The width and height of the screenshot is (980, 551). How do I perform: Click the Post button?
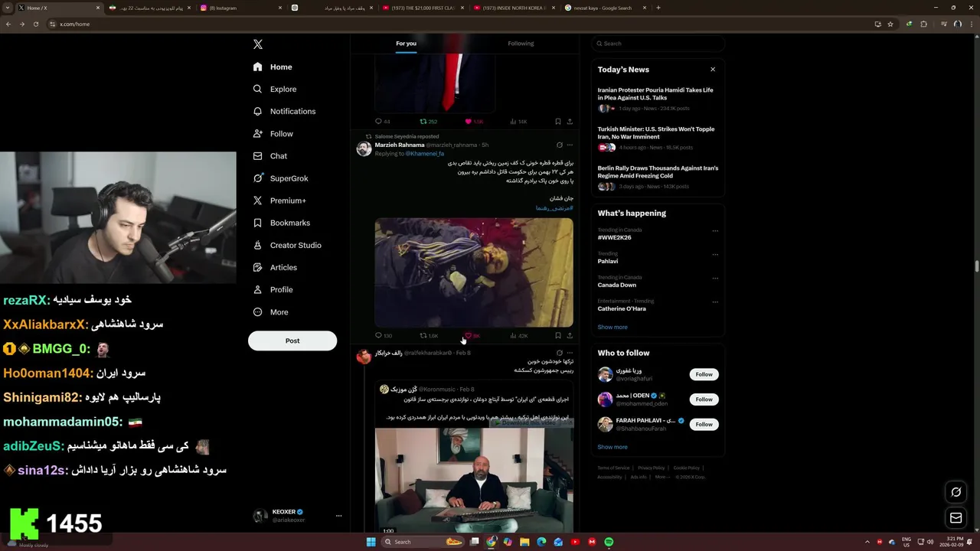click(x=292, y=341)
